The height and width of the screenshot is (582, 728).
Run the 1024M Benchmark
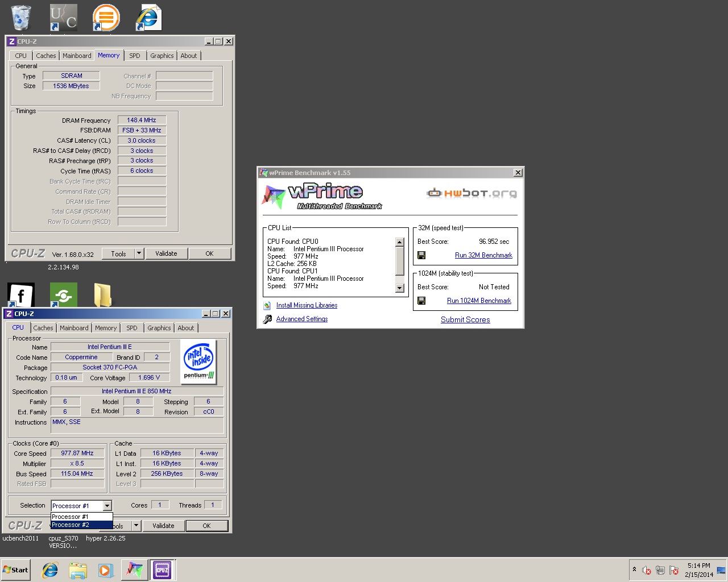point(479,301)
